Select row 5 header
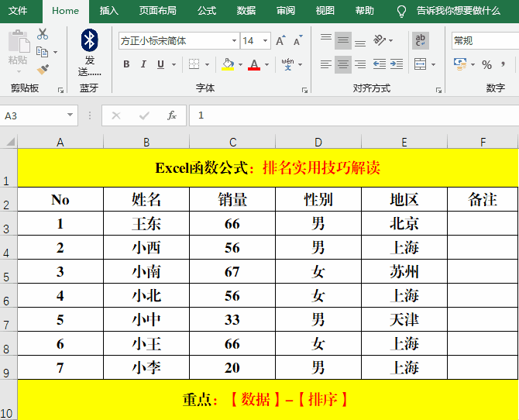The image size is (519, 420). coord(7,272)
